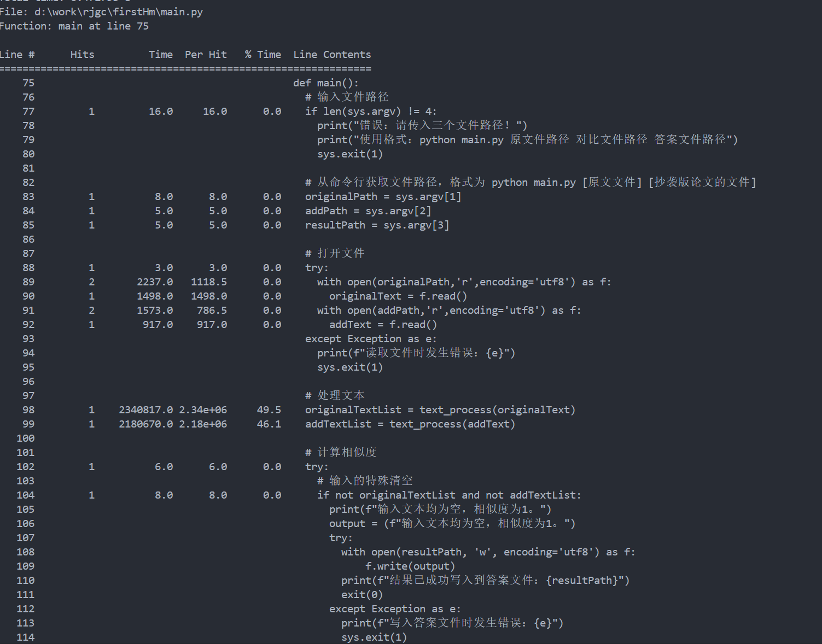Click the 'addText = f.read()' line
Viewport: 822px width, 644px height.
383,325
